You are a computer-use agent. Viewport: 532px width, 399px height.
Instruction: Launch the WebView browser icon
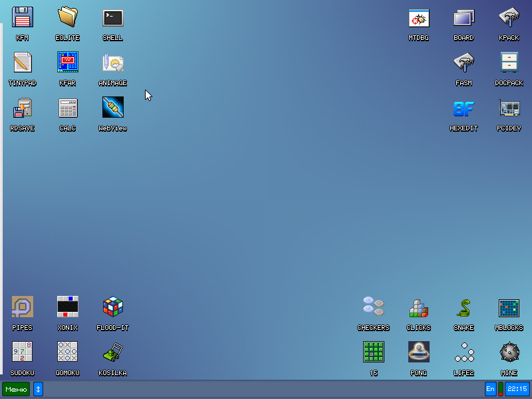112,108
